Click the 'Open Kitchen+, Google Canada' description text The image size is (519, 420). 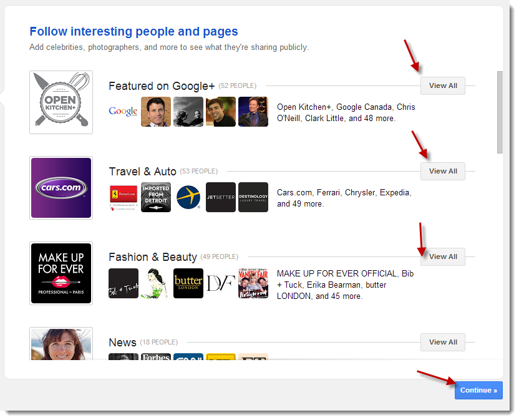346,112
